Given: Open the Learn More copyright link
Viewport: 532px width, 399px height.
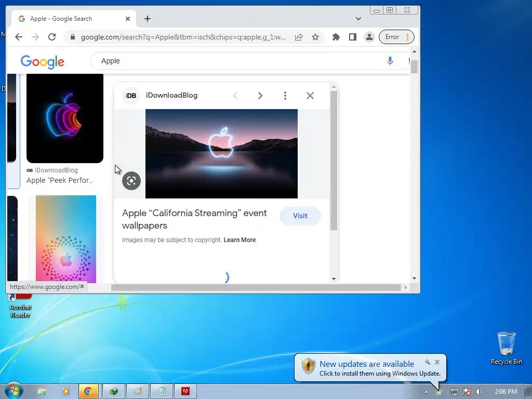Looking at the screenshot, I should [240, 240].
